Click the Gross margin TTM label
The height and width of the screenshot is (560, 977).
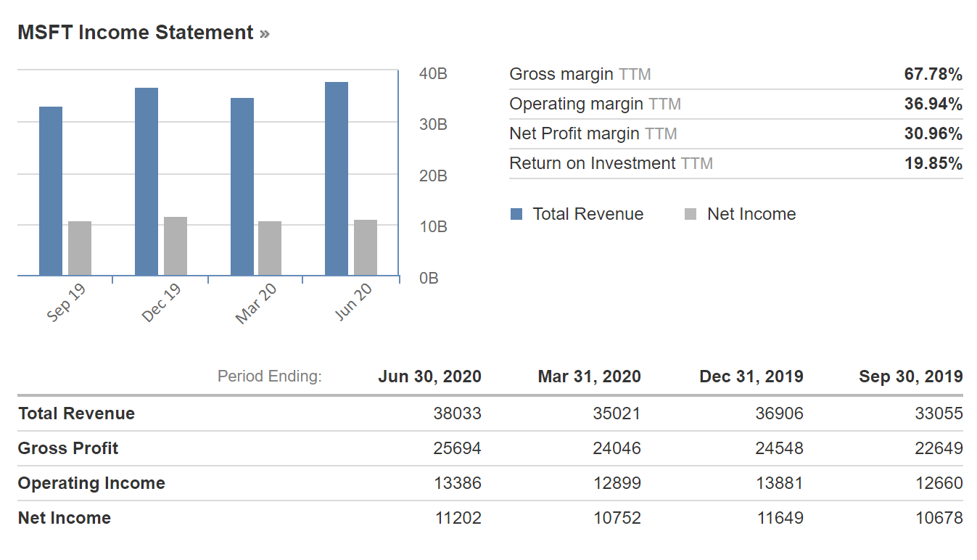coord(580,74)
